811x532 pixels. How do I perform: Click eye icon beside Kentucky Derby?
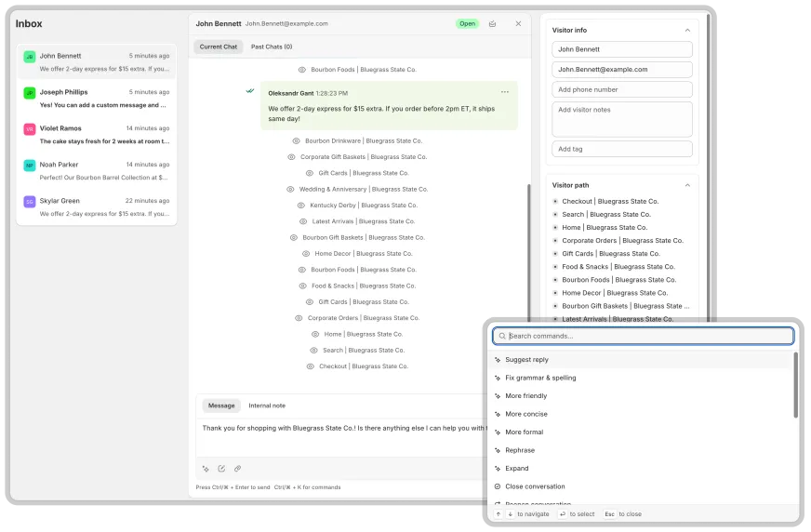pyautogui.click(x=301, y=206)
